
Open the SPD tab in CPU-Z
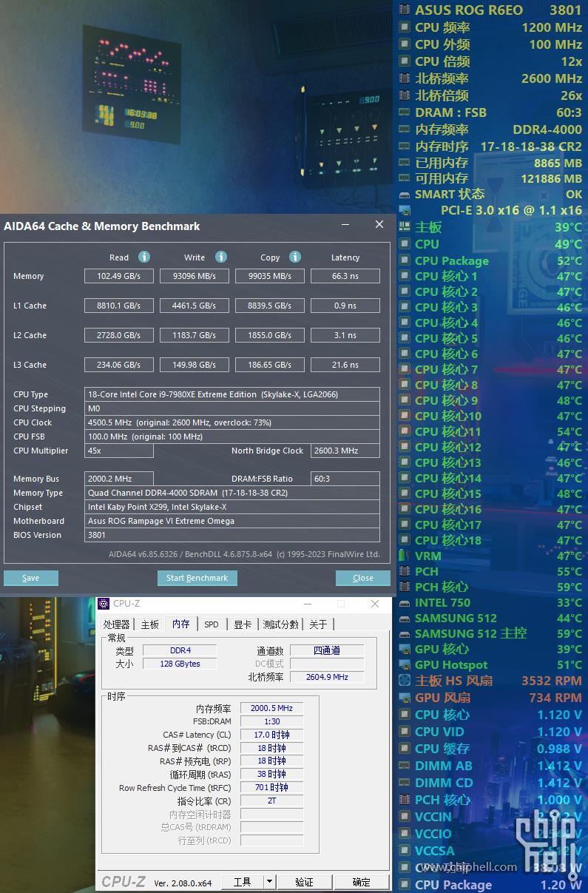[212, 624]
